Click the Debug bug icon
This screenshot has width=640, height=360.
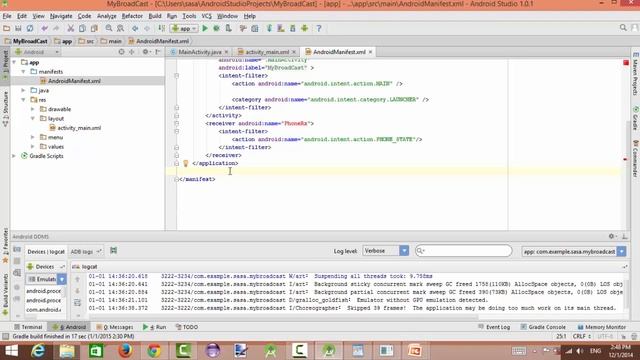tap(216, 28)
